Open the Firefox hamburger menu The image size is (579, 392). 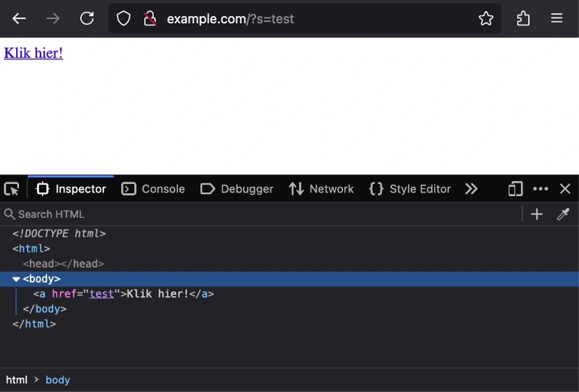(x=556, y=19)
